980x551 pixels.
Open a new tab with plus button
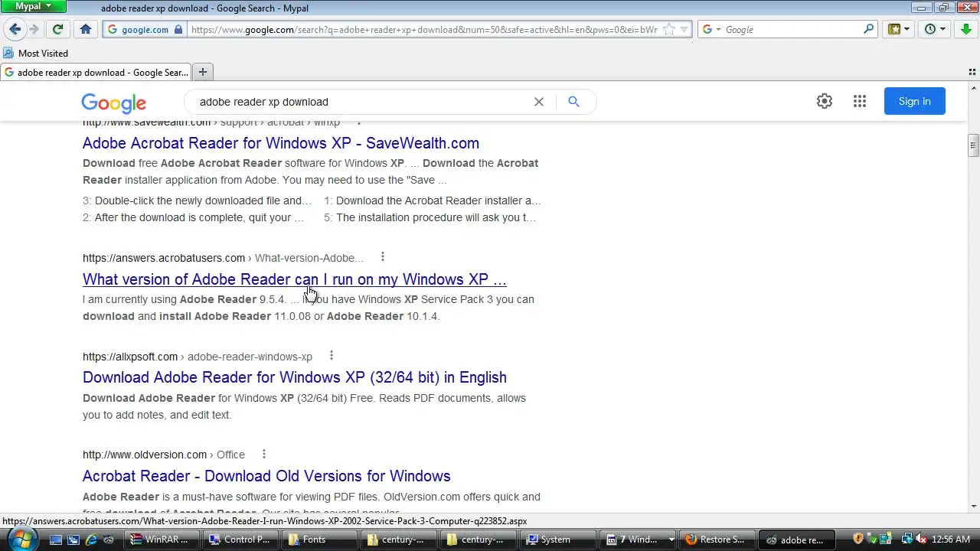coord(203,72)
